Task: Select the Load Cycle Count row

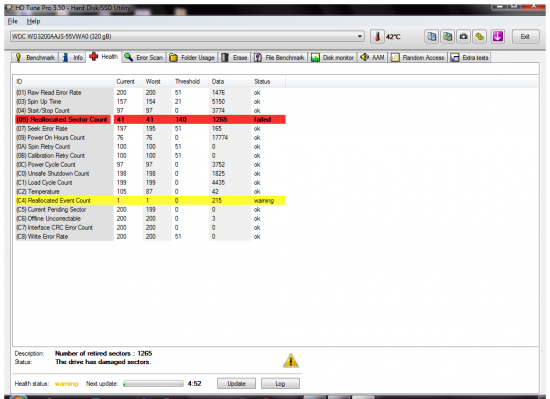Action: 150,183
